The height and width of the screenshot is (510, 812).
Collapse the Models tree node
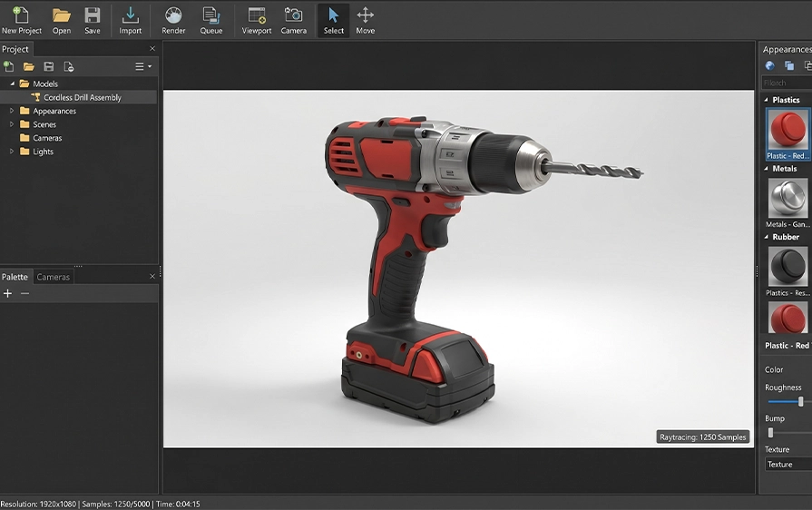[x=12, y=83]
